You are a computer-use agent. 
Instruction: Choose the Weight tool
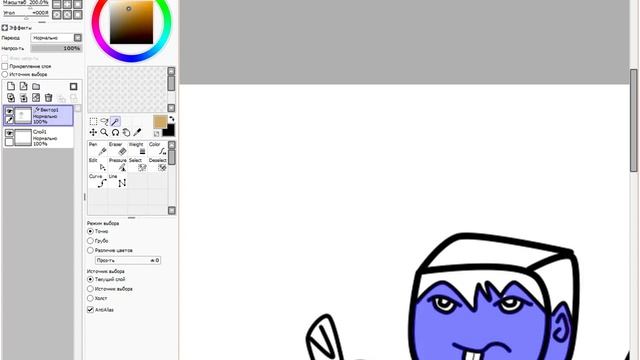point(138,149)
